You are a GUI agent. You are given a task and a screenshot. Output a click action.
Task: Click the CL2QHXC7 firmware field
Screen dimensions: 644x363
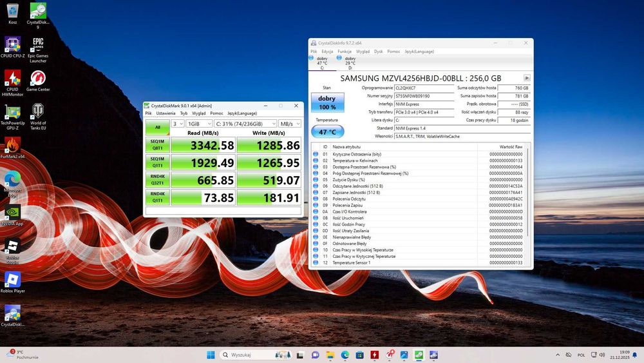(x=424, y=88)
